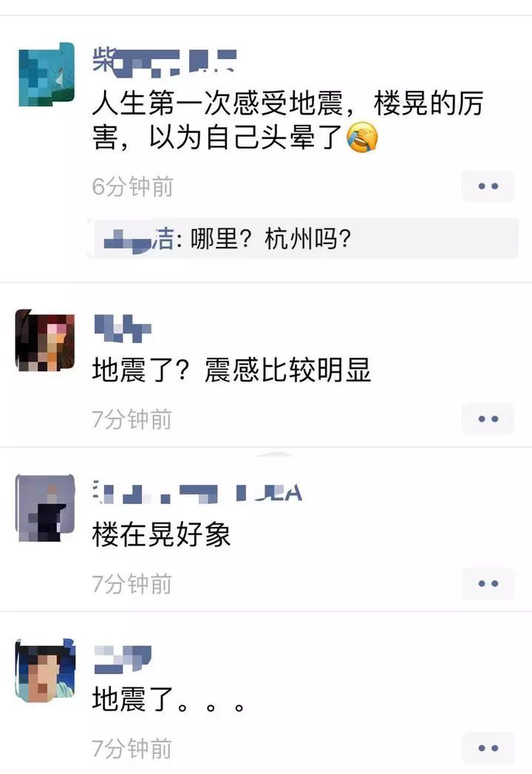
Task: Tap the two-dot button on the 地震了。。。 post
Action: [488, 748]
